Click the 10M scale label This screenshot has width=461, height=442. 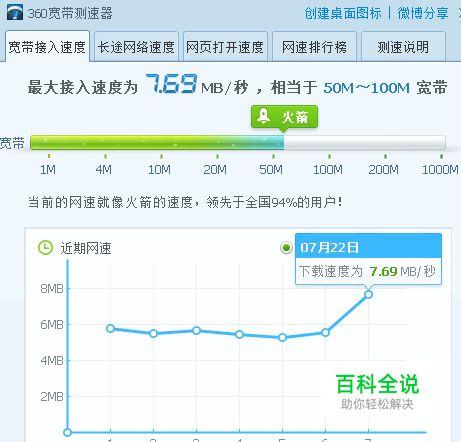(159, 170)
